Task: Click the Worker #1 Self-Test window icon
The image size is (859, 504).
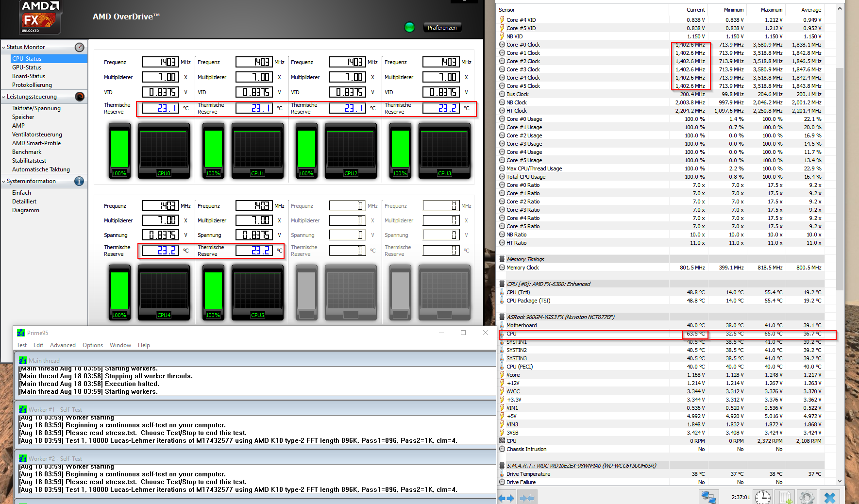Action: [23, 409]
